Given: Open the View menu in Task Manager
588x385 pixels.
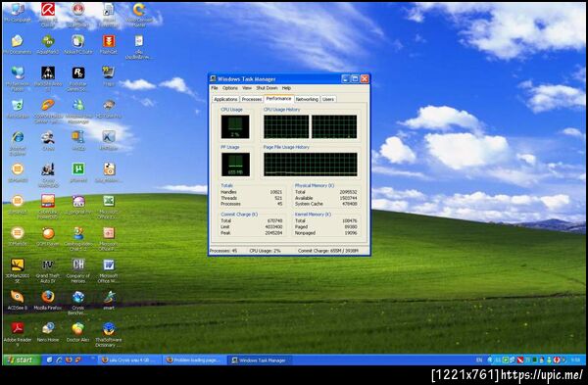Looking at the screenshot, I should (x=247, y=88).
